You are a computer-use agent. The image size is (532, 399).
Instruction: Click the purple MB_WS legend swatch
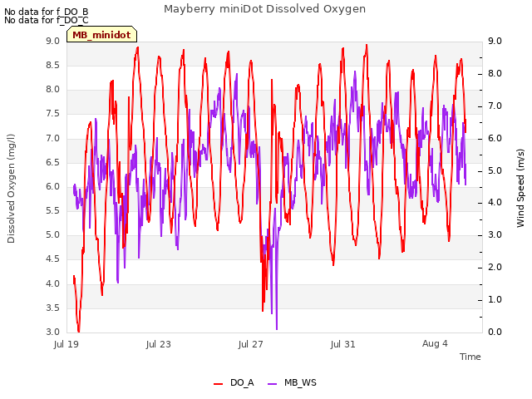273,383
